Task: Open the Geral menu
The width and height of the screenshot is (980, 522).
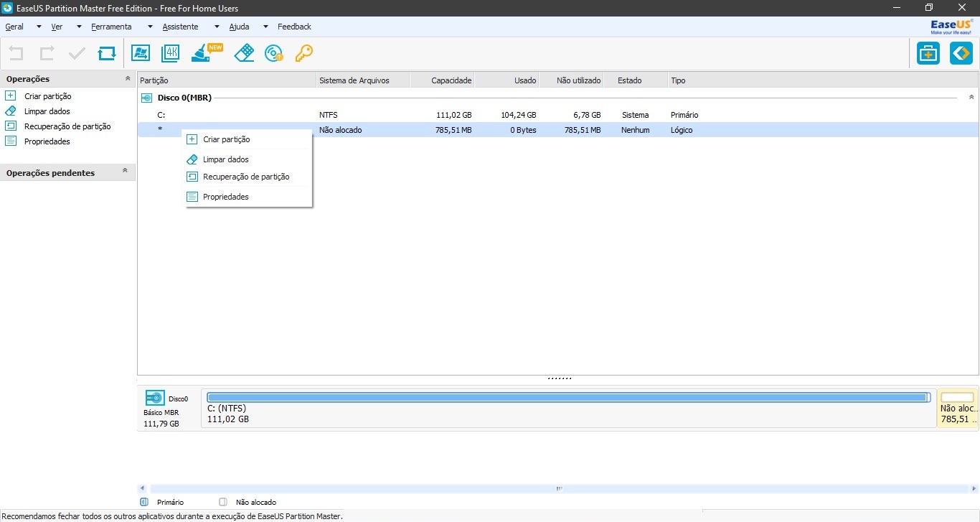Action: pos(14,27)
